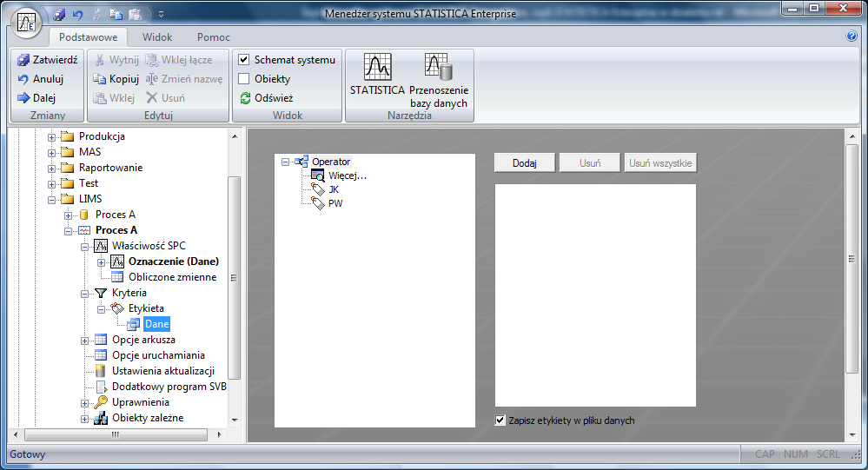Image resolution: width=868 pixels, height=470 pixels.
Task: Click the tree panel vertical scrollbar
Action: [x=235, y=278]
